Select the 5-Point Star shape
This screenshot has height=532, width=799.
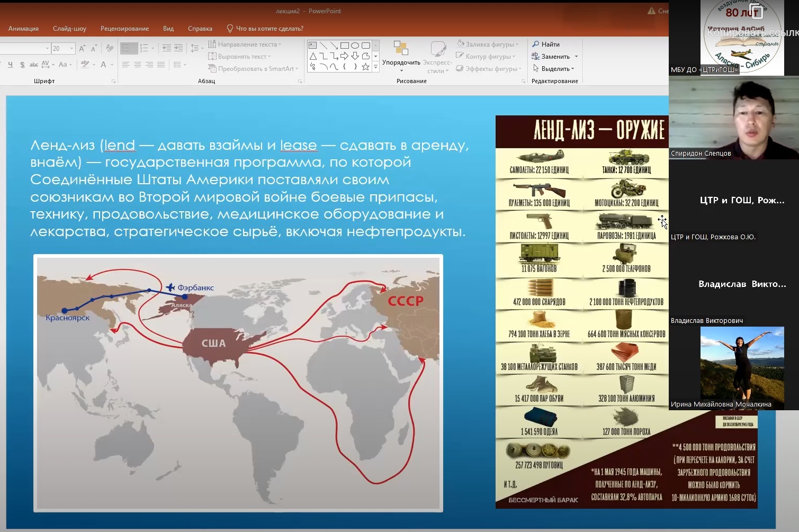pyautogui.click(x=365, y=67)
